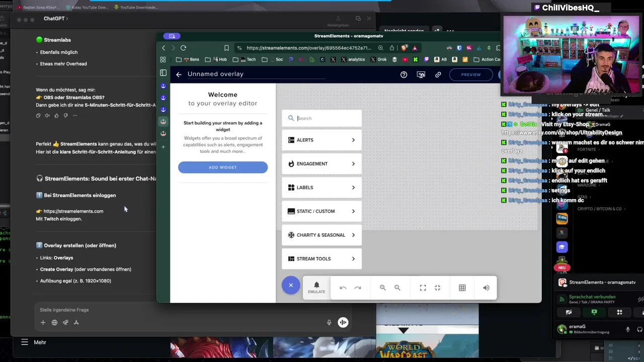Close the widget menu with blue X button
The image size is (644, 362).
(291, 285)
